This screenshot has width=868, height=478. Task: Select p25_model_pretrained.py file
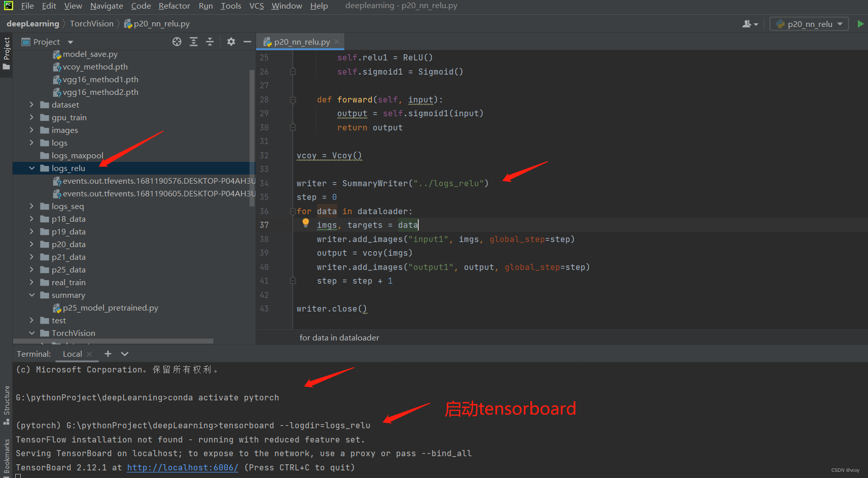[110, 308]
